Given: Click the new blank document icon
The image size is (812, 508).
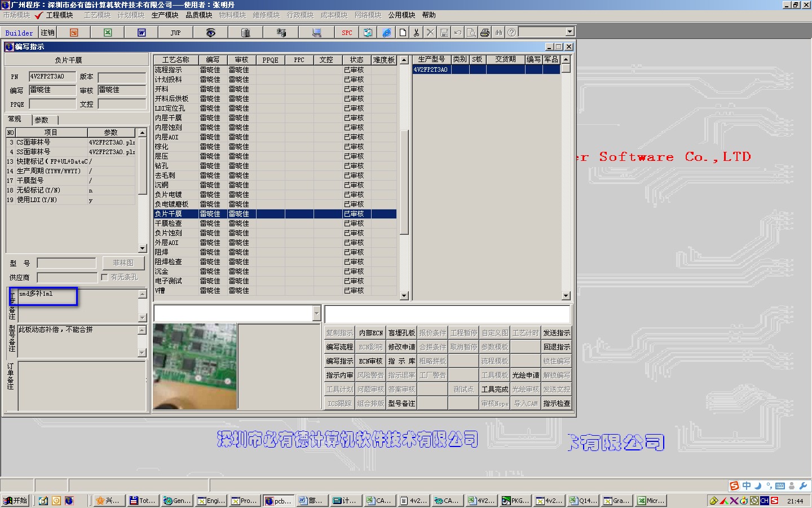Looking at the screenshot, I should coord(403,33).
